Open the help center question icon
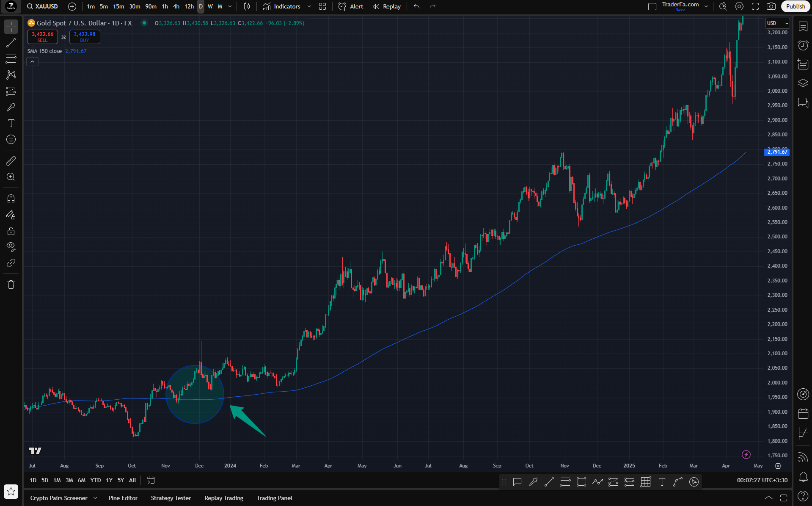The height and width of the screenshot is (506, 812). (803, 496)
